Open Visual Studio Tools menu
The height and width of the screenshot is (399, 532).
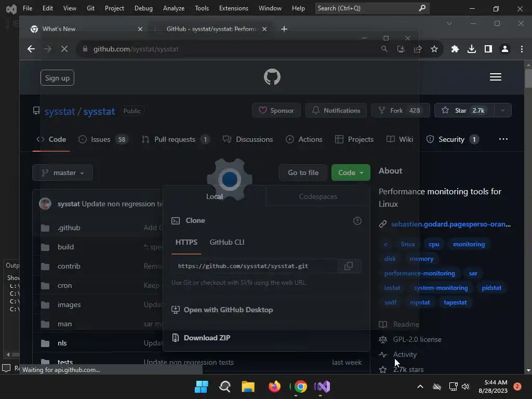202,8
